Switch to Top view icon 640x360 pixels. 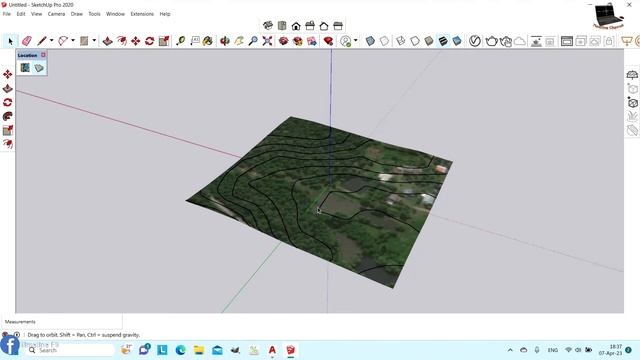pos(282,26)
